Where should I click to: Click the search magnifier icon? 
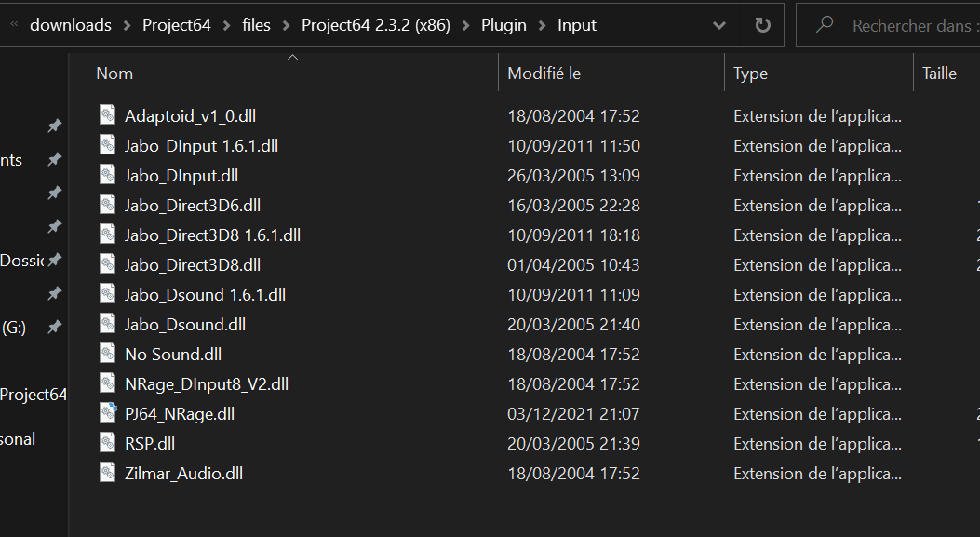825,24
